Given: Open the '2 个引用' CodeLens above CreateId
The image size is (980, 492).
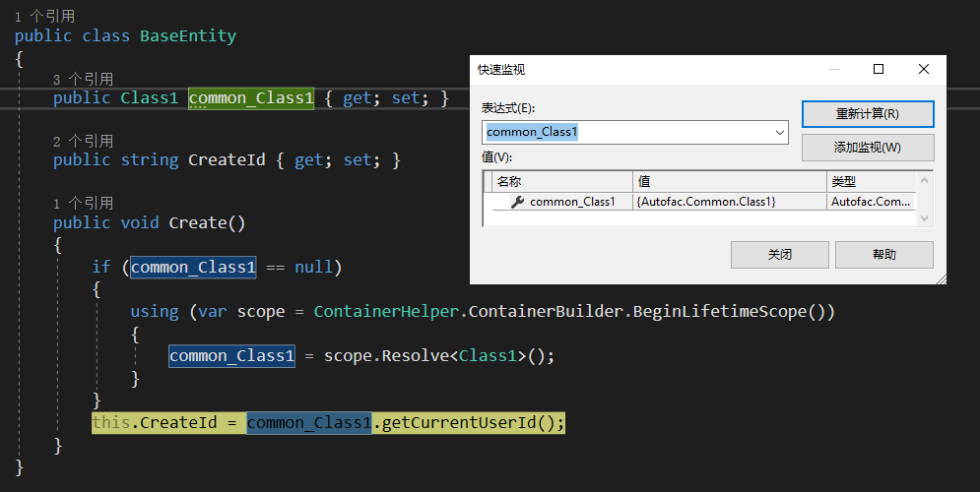Looking at the screenshot, I should (83, 141).
